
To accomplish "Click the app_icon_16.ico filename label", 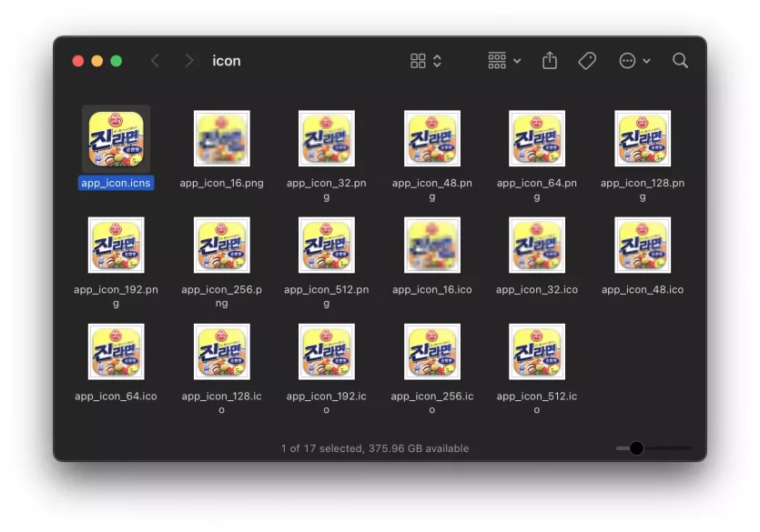I will pyautogui.click(x=431, y=289).
